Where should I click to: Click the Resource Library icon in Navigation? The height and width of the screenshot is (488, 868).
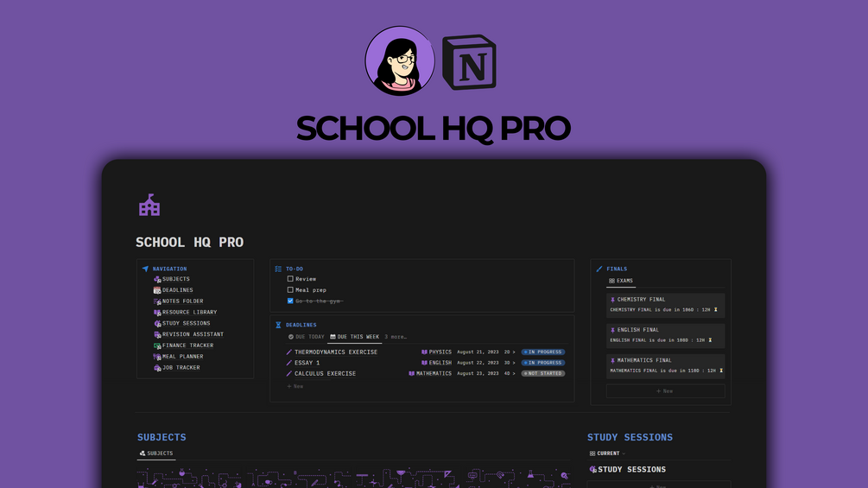(157, 313)
